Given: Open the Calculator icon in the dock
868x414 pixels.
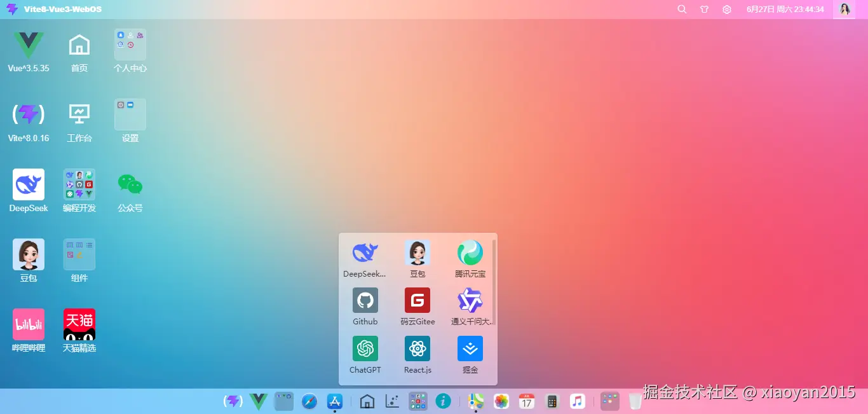Looking at the screenshot, I should click(552, 401).
